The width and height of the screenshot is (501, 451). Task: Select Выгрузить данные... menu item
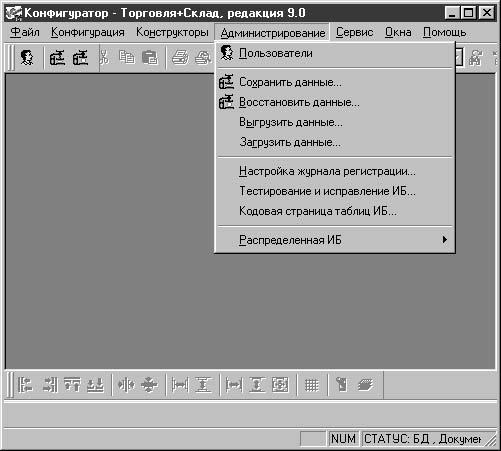(x=335, y=122)
